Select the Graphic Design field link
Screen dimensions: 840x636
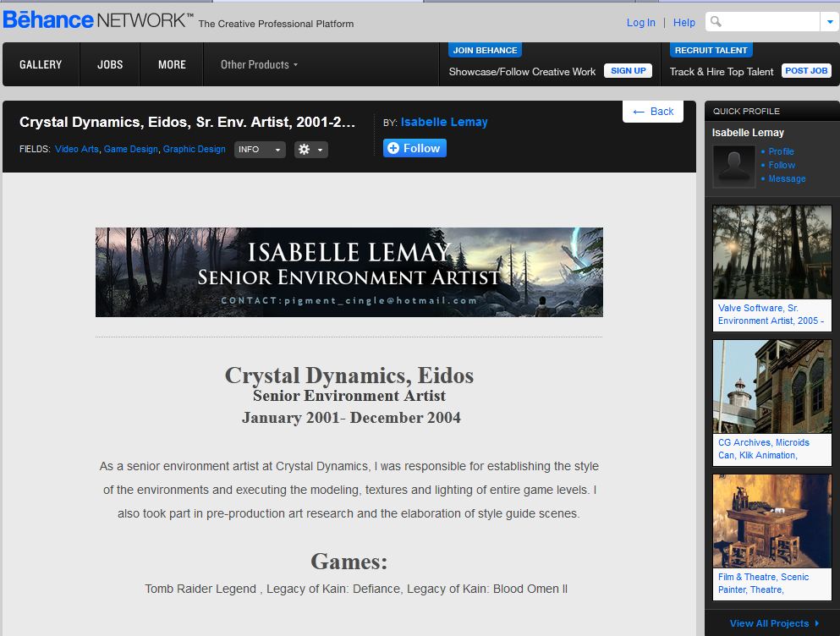tap(194, 149)
